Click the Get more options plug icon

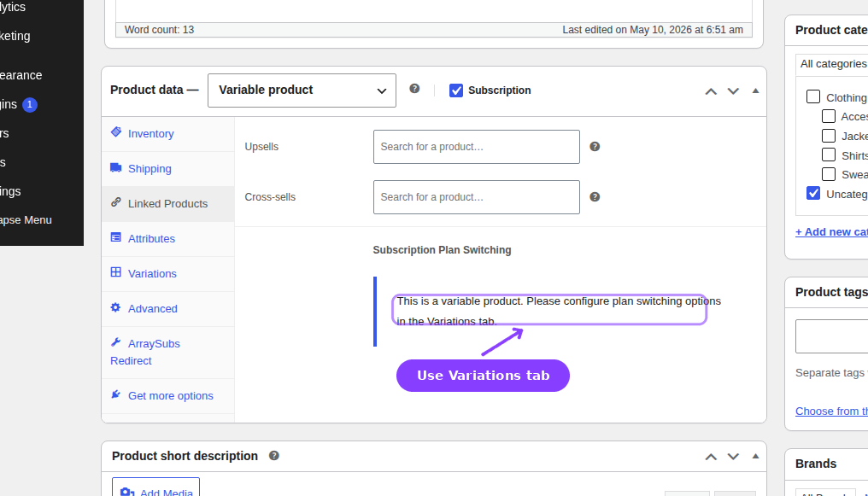[x=115, y=394]
